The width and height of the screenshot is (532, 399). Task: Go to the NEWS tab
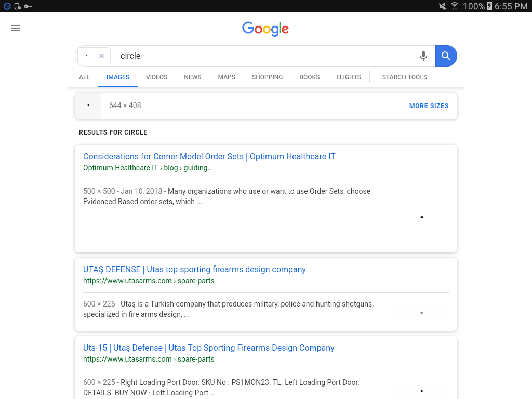coord(193,77)
